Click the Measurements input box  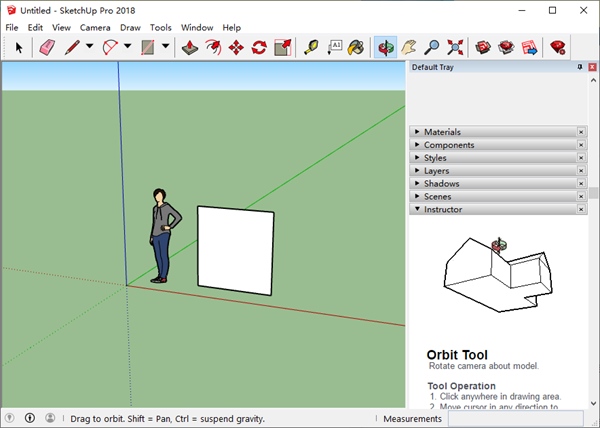tap(515, 419)
